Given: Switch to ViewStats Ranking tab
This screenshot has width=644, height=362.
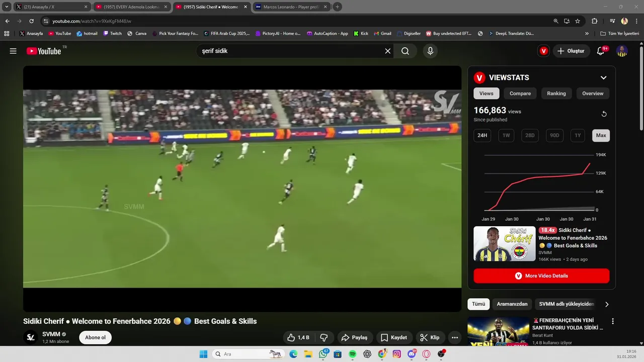Looking at the screenshot, I should tap(556, 94).
